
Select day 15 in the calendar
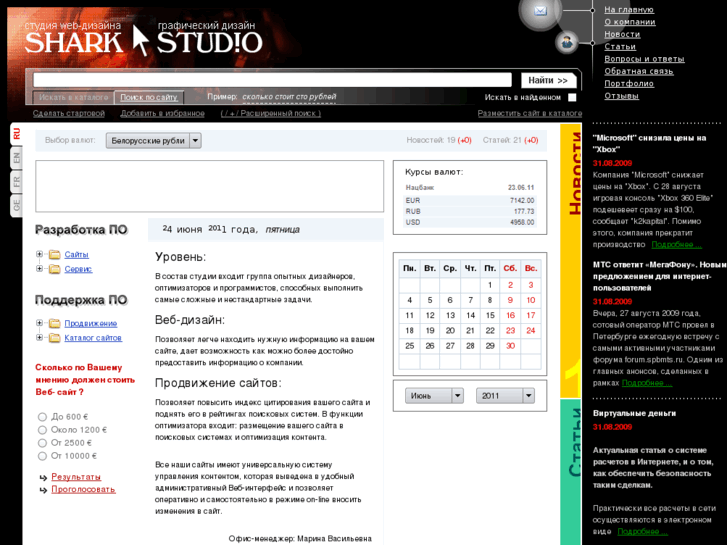click(490, 315)
